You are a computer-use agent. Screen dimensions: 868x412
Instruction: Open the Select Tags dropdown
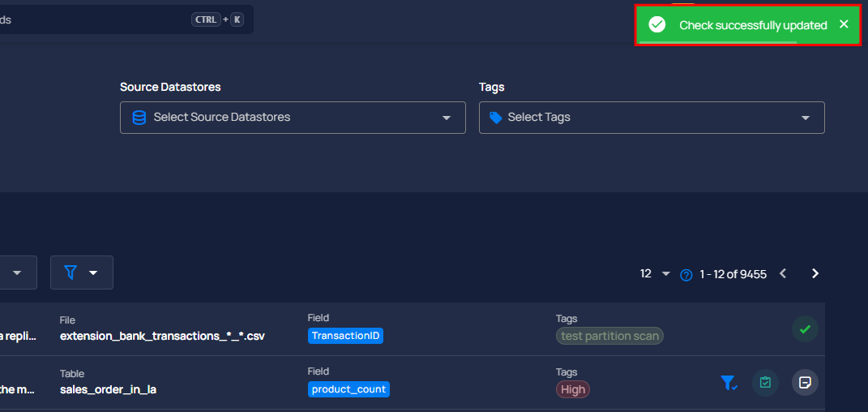pos(652,118)
